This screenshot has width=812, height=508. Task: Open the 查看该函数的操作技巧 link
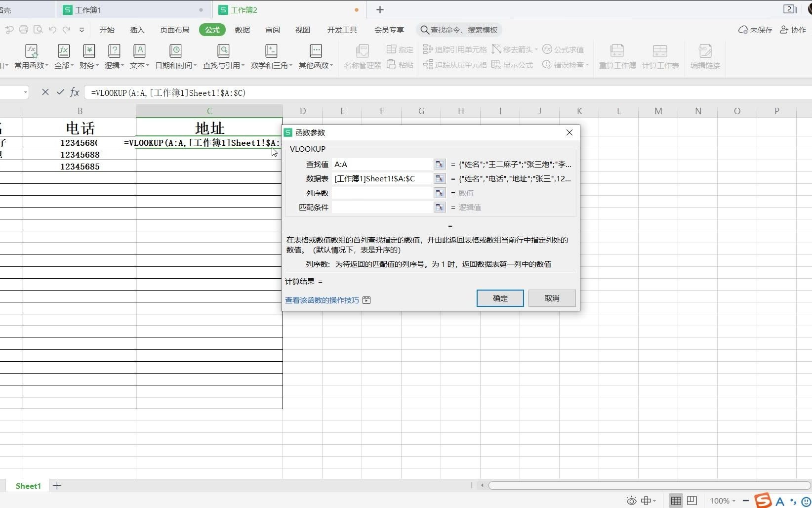click(322, 300)
